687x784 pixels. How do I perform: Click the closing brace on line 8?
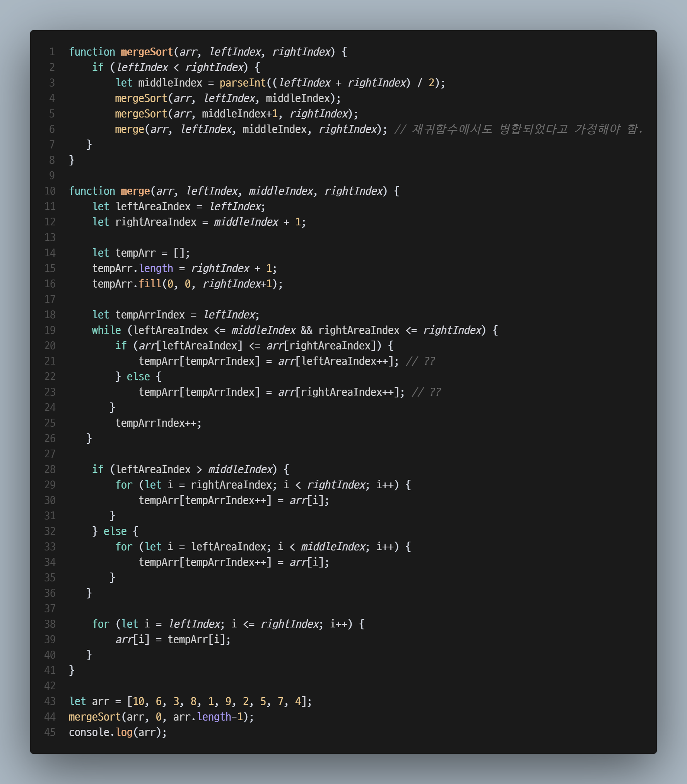pos(72,160)
